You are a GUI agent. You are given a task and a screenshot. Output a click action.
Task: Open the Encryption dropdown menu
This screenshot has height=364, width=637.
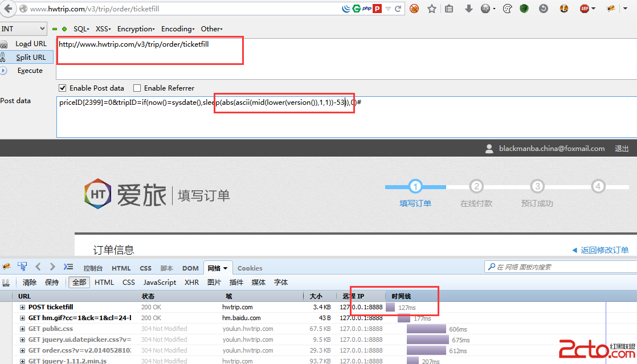click(x=136, y=28)
